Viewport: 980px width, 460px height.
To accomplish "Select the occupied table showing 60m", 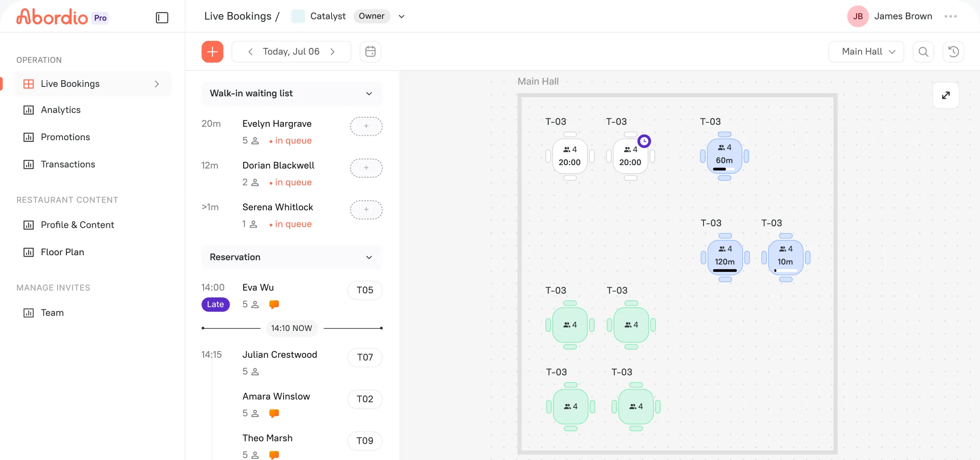I will coord(724,156).
